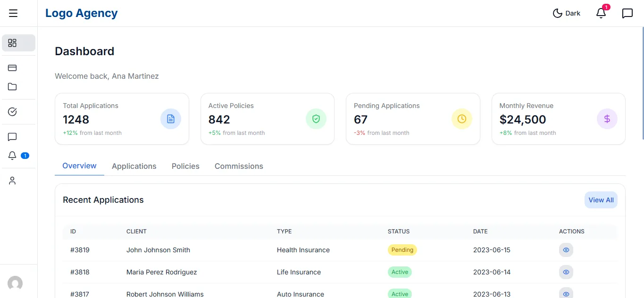This screenshot has width=644, height=298.
Task: Click date 2023-06-15
Action: pos(492,250)
